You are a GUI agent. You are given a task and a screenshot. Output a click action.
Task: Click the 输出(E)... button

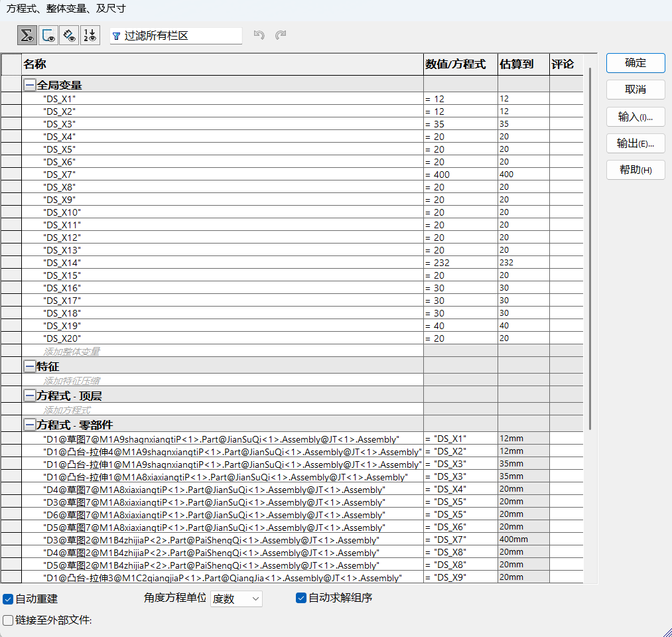[x=636, y=143]
